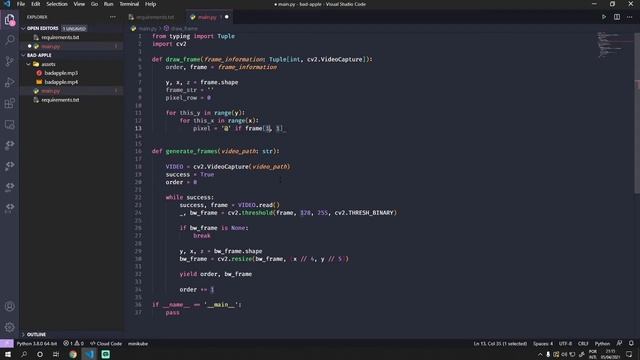Open the Search view in activity bar

tap(9, 40)
